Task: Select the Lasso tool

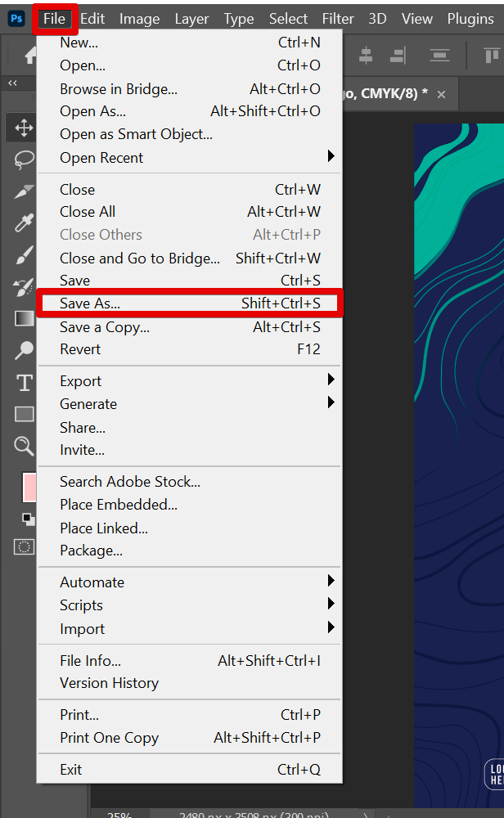Action: 24,160
